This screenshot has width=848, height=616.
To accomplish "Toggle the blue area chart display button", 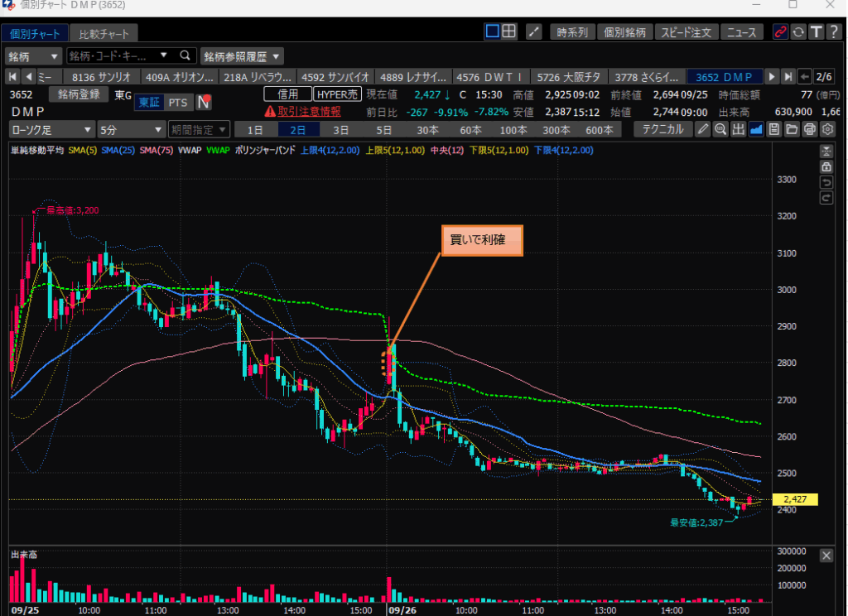I will tap(755, 129).
